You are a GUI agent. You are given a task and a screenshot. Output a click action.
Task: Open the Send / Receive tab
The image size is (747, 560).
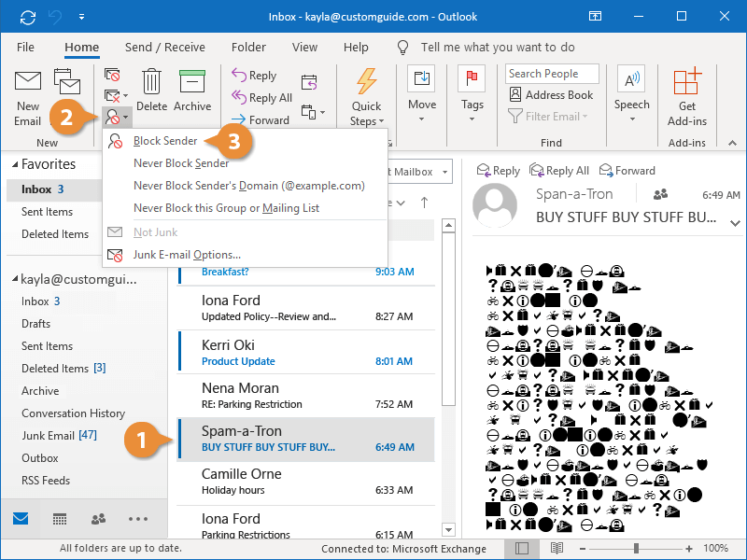click(165, 48)
